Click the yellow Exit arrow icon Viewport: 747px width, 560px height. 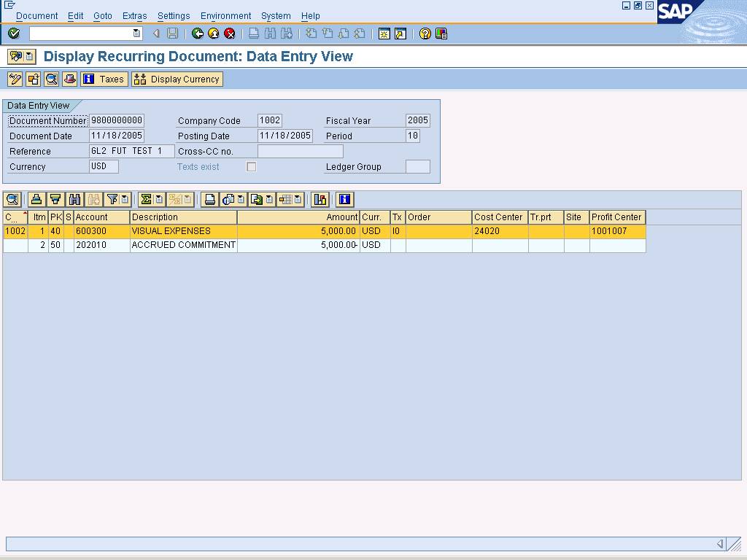click(x=214, y=34)
